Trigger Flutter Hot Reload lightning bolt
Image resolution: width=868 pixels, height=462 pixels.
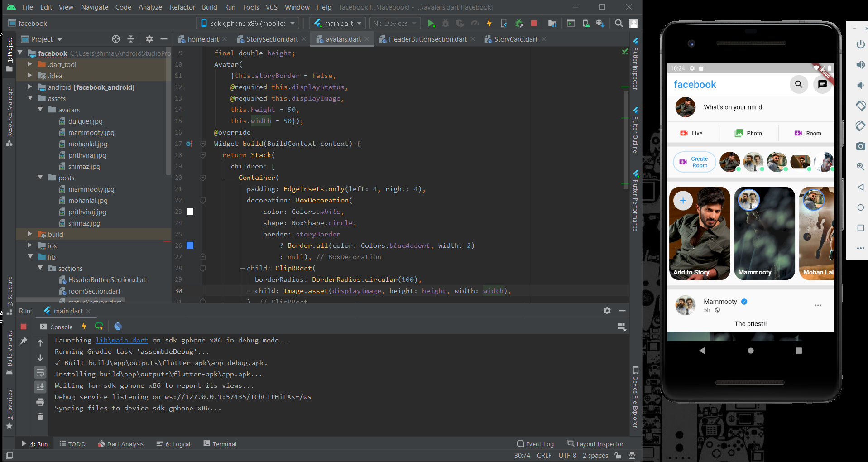[489, 23]
